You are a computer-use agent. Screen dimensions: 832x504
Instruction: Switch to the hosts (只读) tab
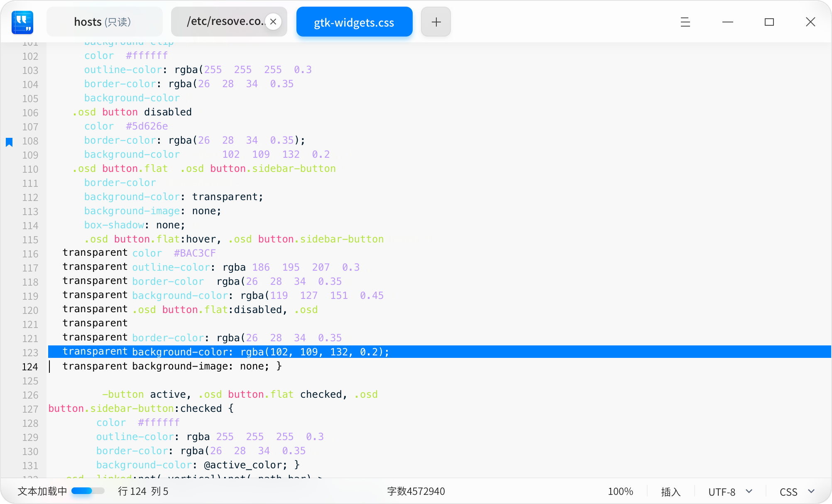(104, 22)
